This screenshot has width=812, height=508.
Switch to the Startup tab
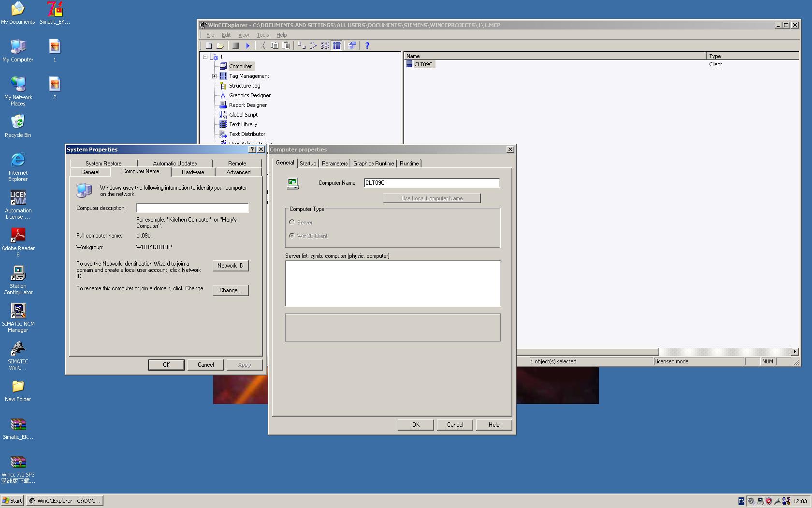coord(308,164)
